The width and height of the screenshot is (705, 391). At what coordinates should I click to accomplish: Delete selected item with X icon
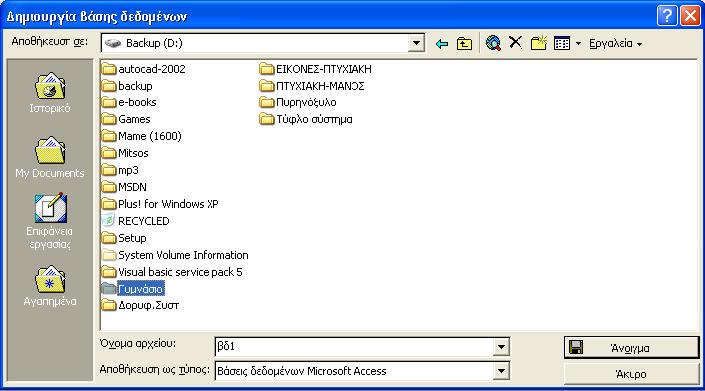(x=515, y=43)
